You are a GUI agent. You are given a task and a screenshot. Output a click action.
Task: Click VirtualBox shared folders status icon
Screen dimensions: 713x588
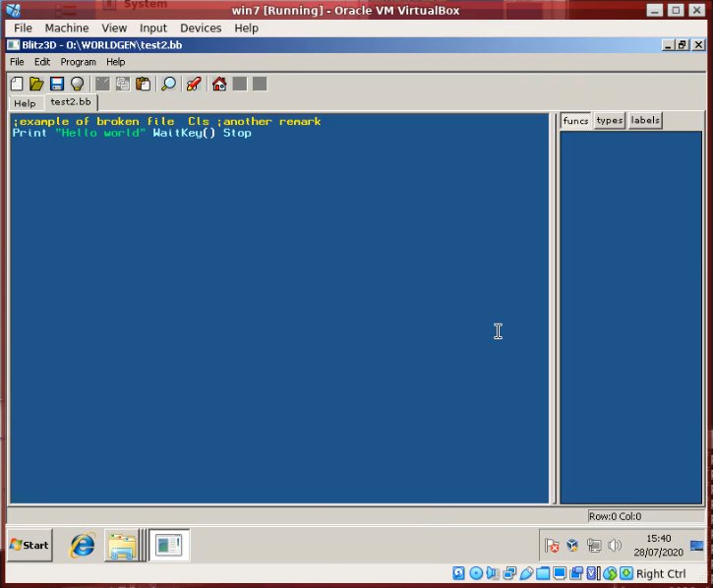(x=543, y=573)
